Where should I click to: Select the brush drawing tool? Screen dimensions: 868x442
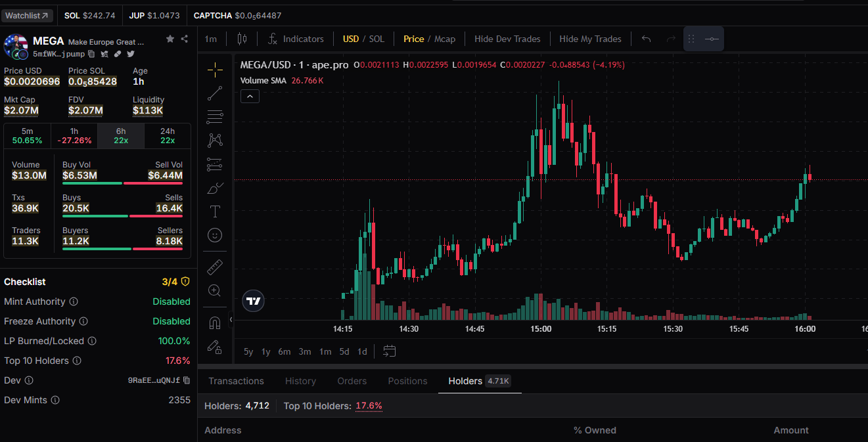pyautogui.click(x=215, y=188)
